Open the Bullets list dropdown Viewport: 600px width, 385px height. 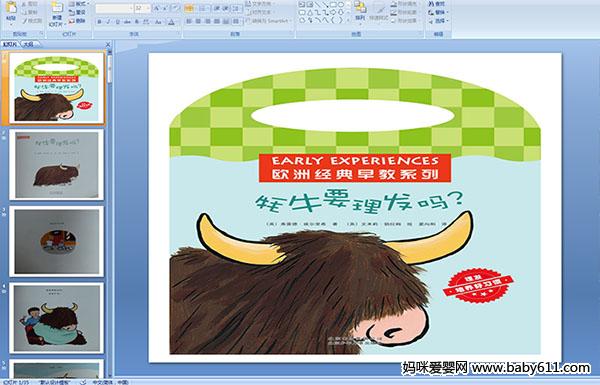189,8
